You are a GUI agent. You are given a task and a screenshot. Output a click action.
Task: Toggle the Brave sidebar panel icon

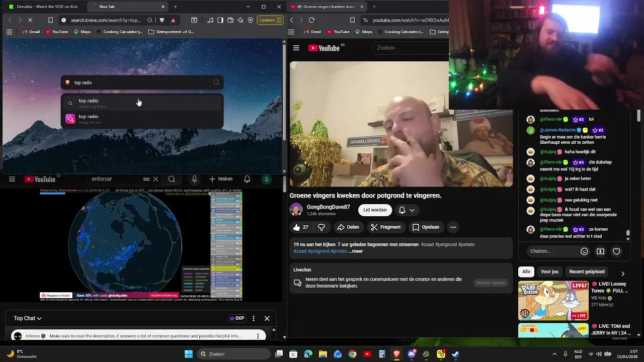point(220,20)
